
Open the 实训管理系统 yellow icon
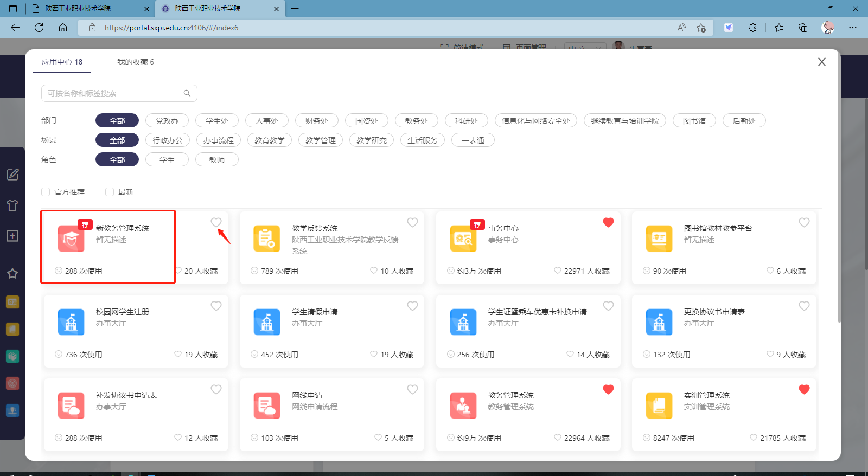[659, 406]
